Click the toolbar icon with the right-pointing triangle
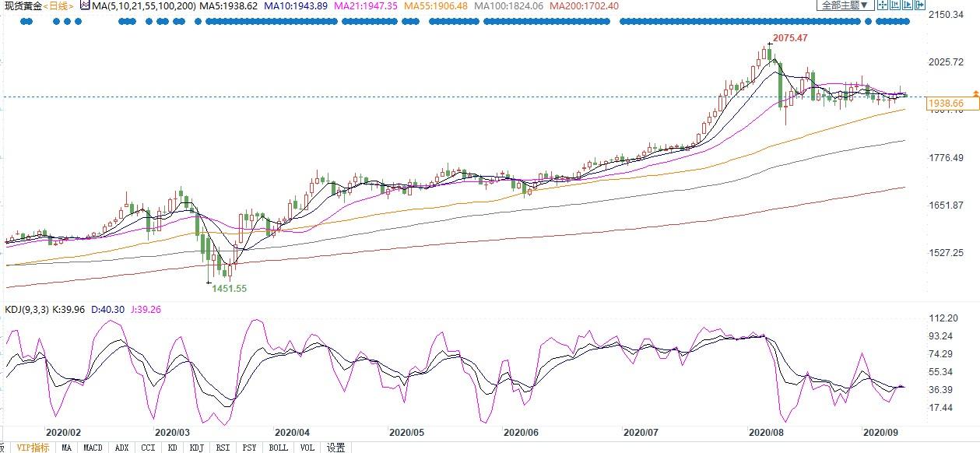This screenshot has width=980, height=453. pyautogui.click(x=908, y=5)
